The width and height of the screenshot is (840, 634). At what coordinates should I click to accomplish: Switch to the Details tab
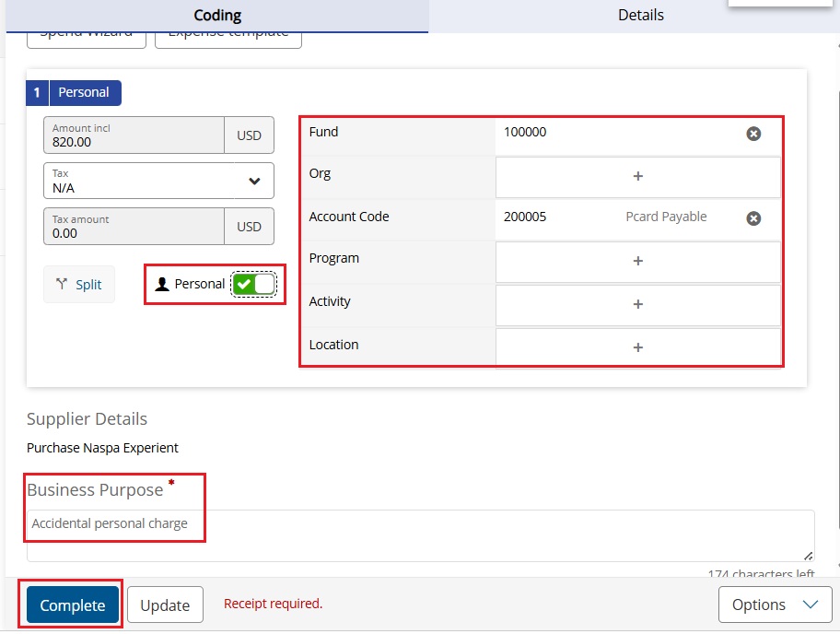pos(640,16)
